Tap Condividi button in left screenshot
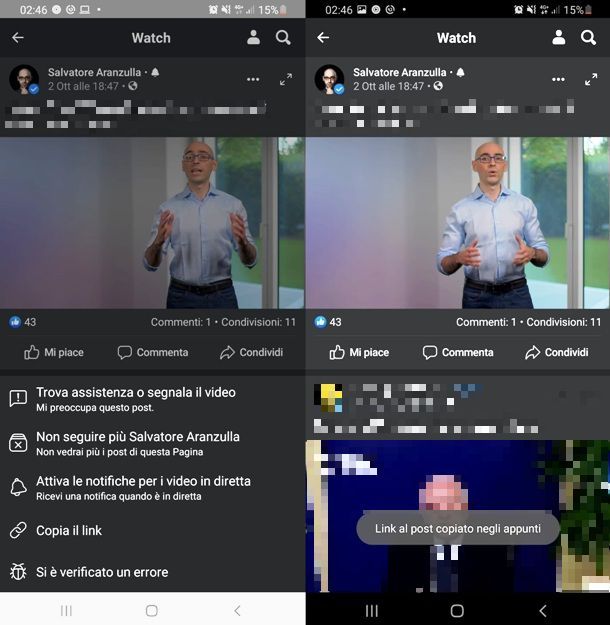This screenshot has width=610, height=625. tap(252, 352)
